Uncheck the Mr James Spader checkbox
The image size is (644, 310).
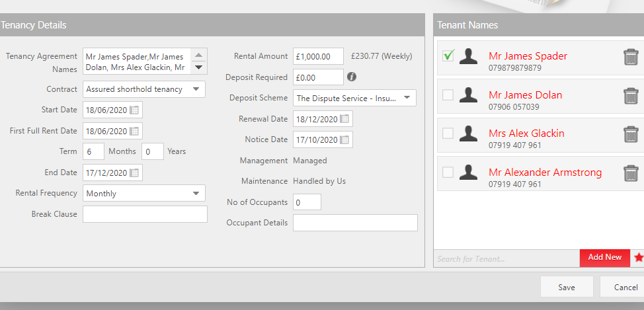coord(448,56)
